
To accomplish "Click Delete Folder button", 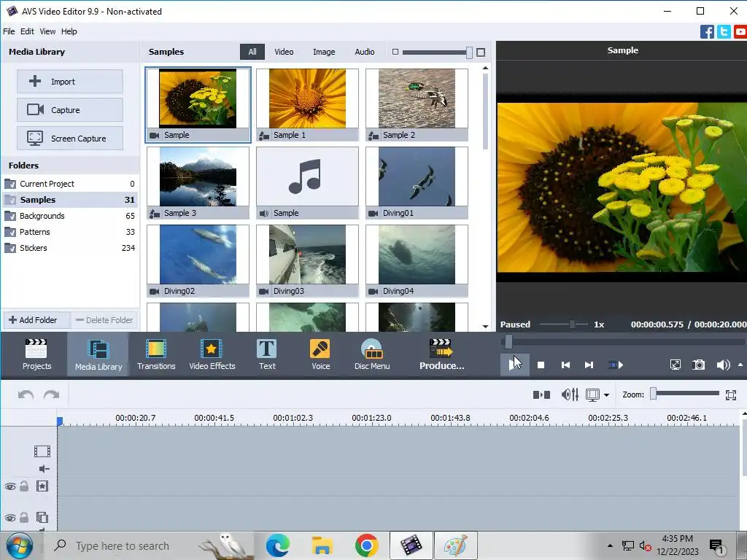I will (105, 320).
